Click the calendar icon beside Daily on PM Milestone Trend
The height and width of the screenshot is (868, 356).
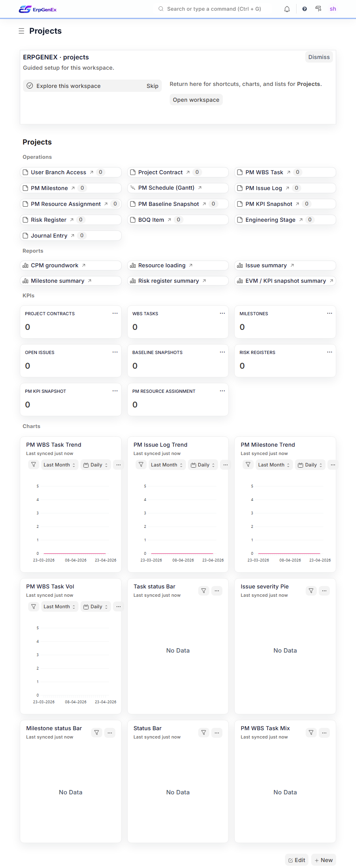pyautogui.click(x=300, y=464)
